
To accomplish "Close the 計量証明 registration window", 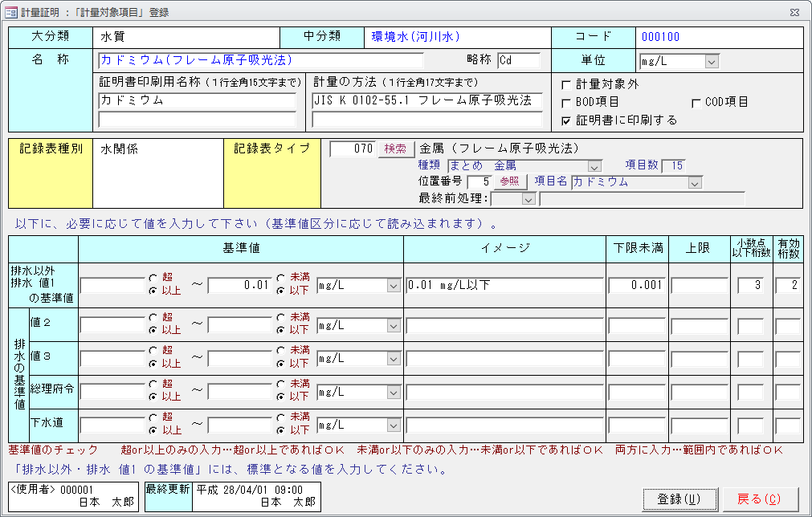I will click(795, 12).
